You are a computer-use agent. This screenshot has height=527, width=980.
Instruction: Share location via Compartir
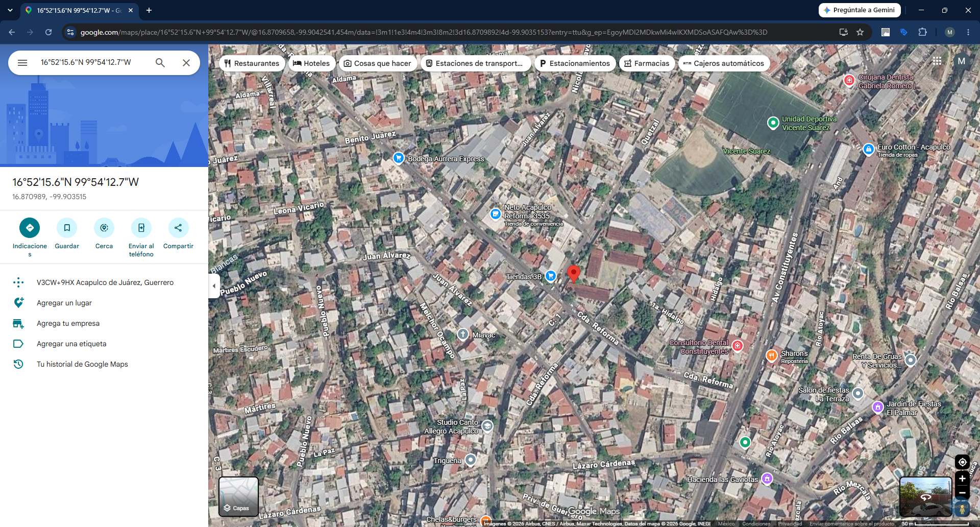click(178, 228)
